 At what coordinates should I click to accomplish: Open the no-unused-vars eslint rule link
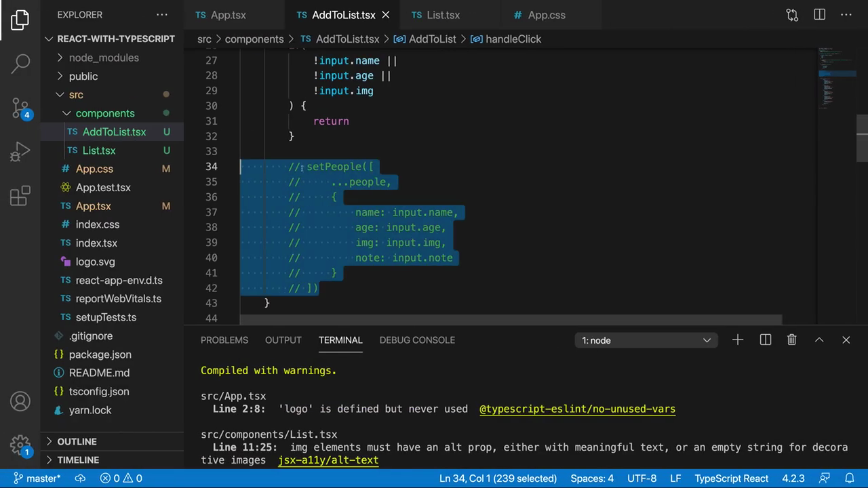coord(577,409)
